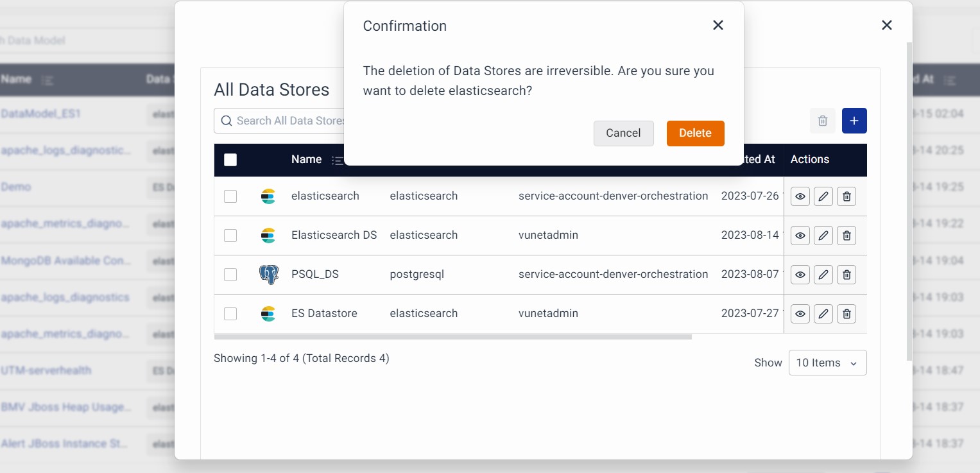View PSQL_DS details with the eye icon
Viewport: 980px width, 473px height.
click(800, 275)
